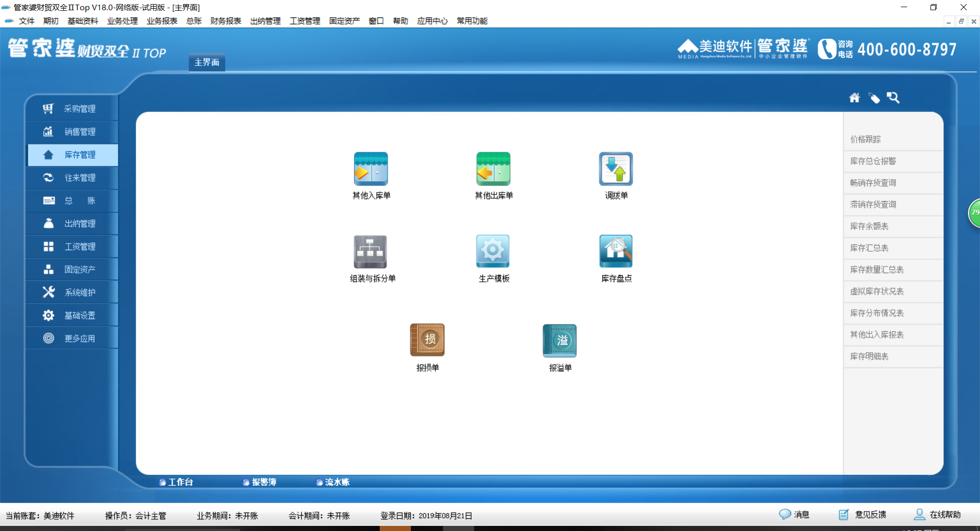
Task: Switch to the 主界面 tab
Action: (x=207, y=62)
